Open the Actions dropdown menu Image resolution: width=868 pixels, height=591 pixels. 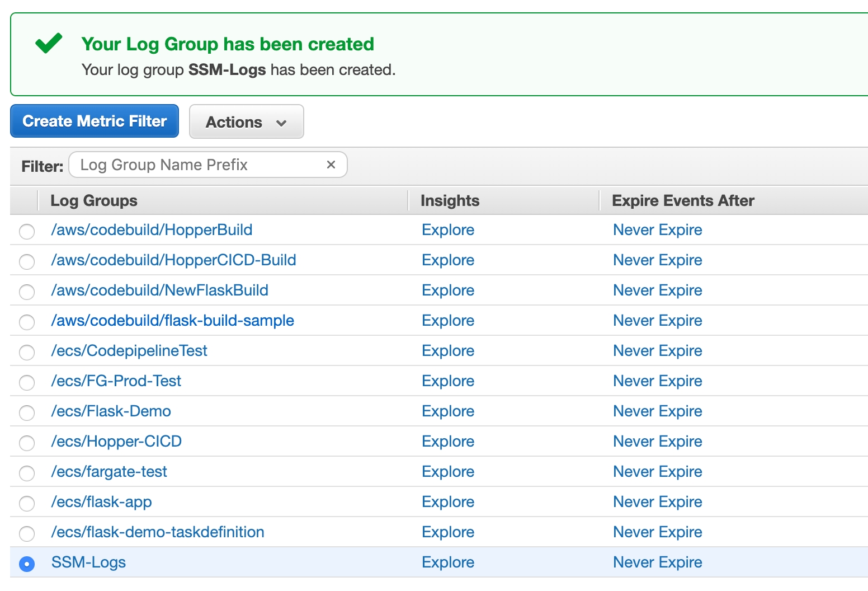[x=246, y=122]
